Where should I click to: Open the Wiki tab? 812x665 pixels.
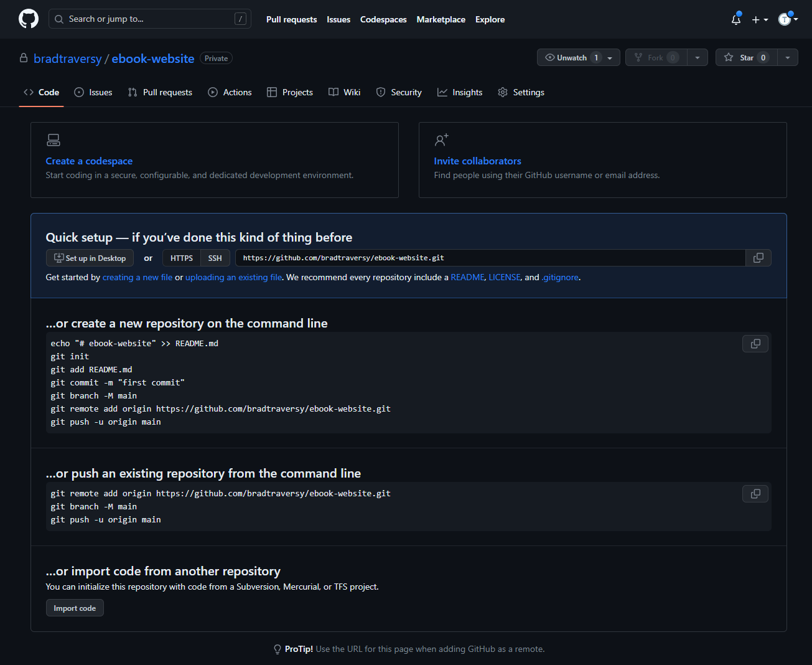(x=344, y=92)
